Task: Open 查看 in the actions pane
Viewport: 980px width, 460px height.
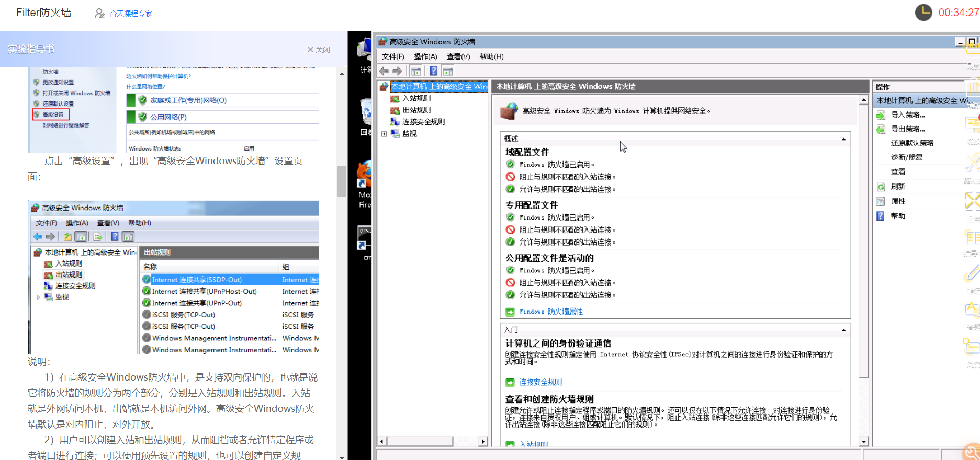Action: click(898, 172)
